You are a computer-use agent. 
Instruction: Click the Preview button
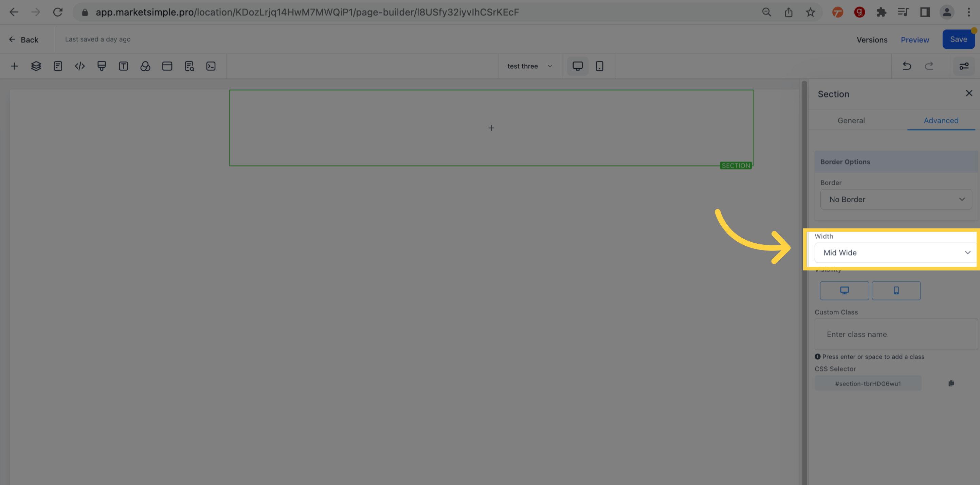(914, 39)
